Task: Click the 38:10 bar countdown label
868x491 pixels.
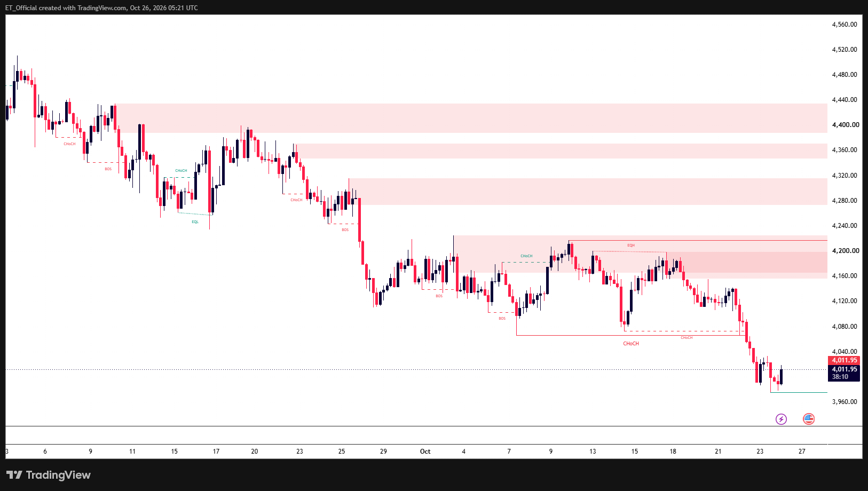Action: point(840,377)
